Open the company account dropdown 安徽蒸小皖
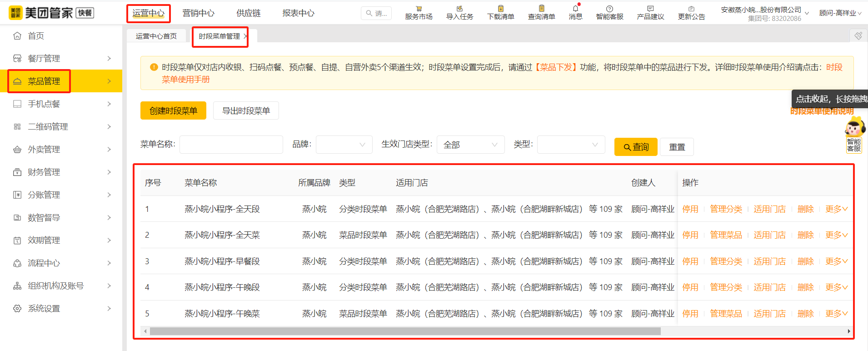 (x=765, y=14)
